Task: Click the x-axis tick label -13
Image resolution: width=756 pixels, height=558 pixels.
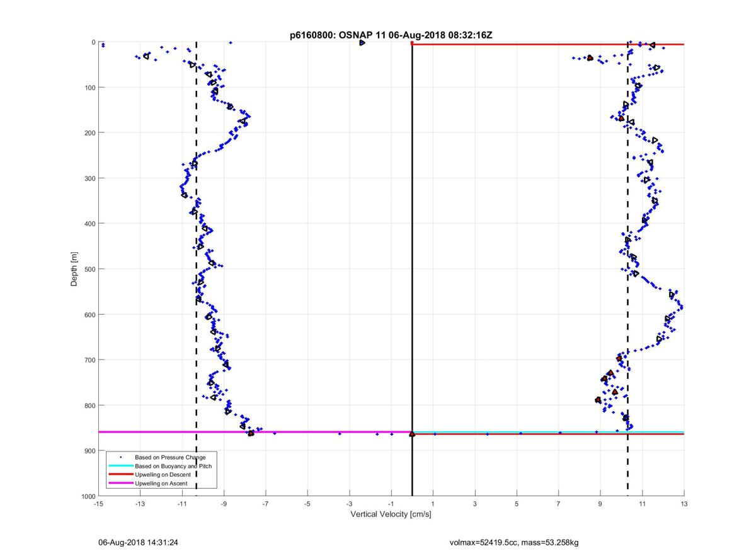Action: (x=140, y=504)
